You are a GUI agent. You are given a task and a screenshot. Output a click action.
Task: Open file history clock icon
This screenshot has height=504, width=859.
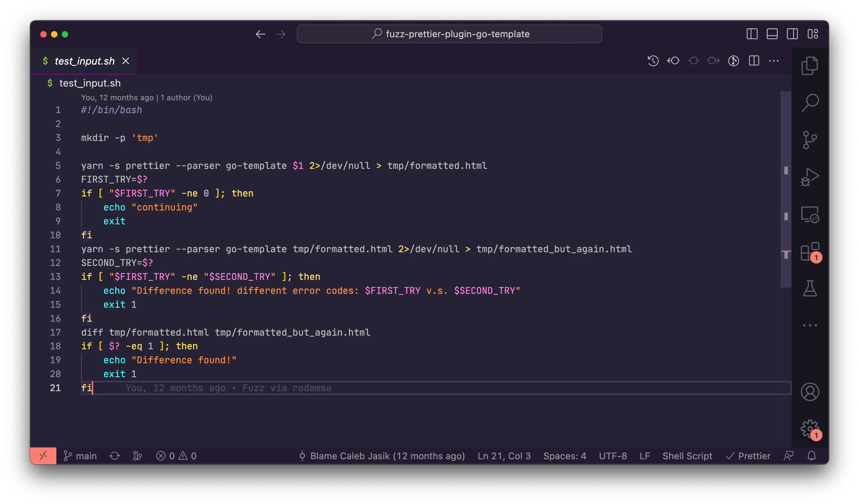(653, 61)
